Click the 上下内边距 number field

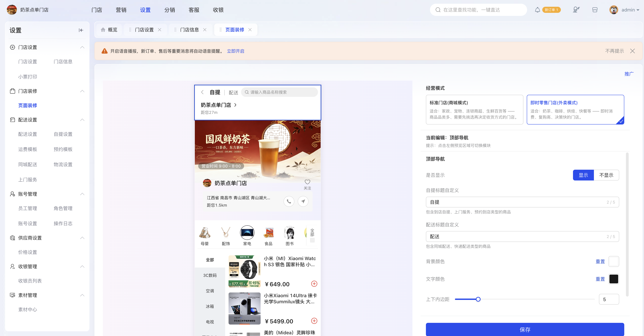[609, 299]
